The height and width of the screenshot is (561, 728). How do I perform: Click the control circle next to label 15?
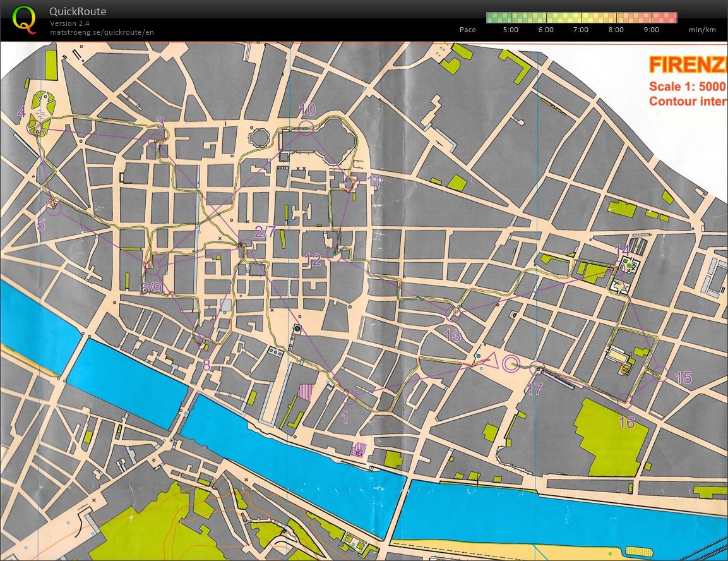tap(661, 374)
